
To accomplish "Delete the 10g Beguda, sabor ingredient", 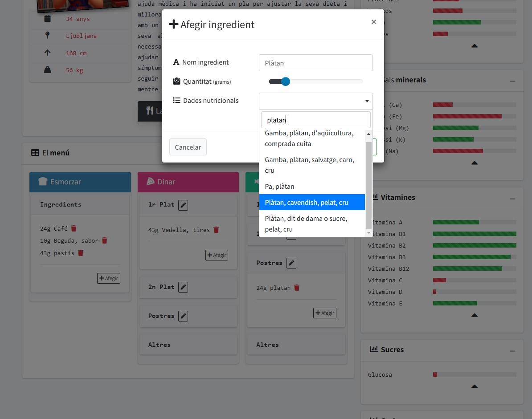I will 105,240.
